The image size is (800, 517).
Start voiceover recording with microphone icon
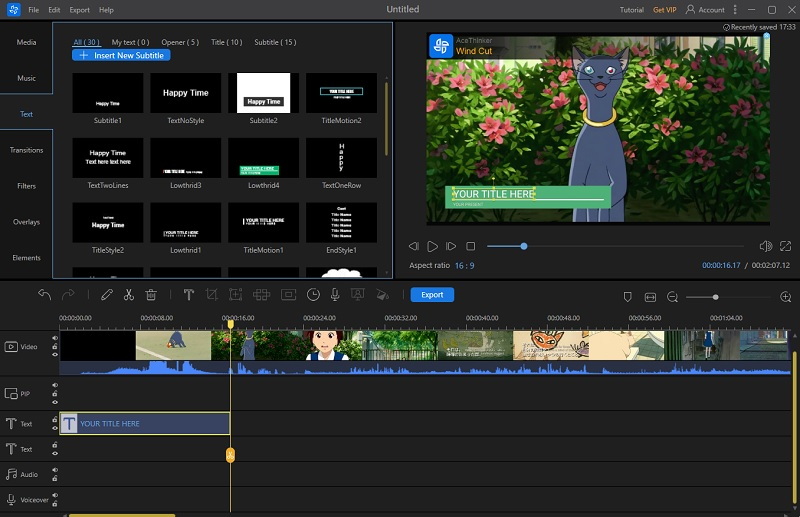(335, 294)
